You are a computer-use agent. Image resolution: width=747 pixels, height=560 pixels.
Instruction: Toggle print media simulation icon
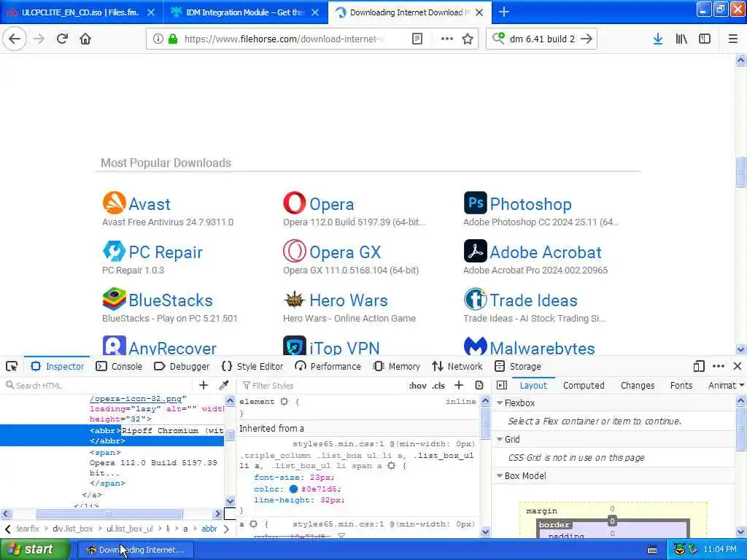pyautogui.click(x=479, y=385)
